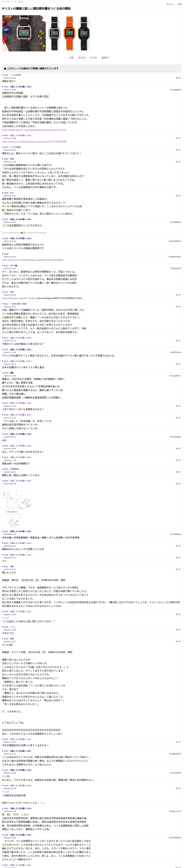Image resolution: width=186 pixels, height=868 pixels.
Task: Select poster ID A9PxmG6Y
Action: tap(175, 257)
